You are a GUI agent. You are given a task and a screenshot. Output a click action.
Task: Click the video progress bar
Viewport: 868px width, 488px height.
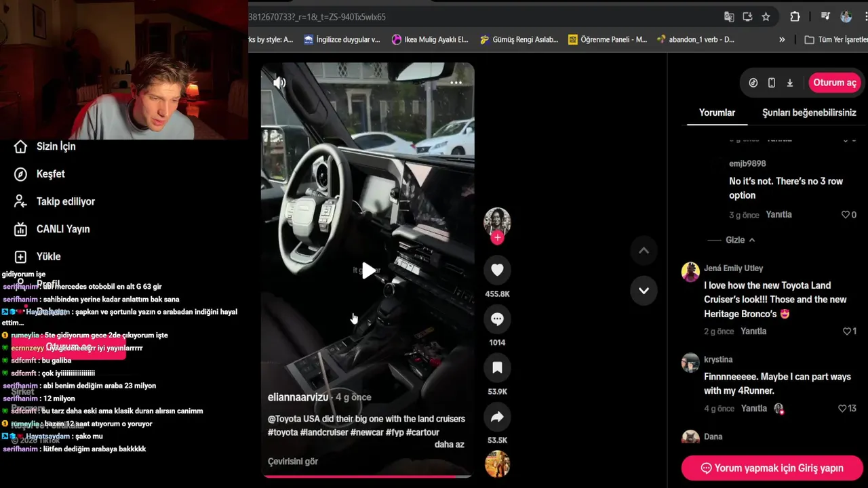pos(368,476)
